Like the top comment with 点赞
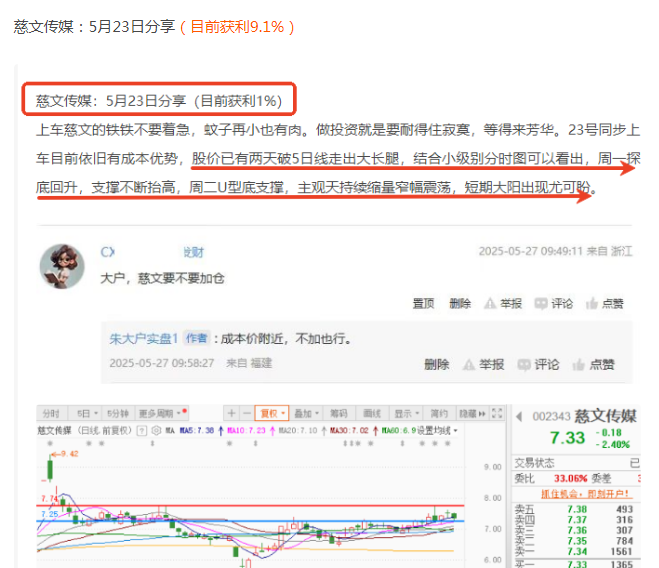 pyautogui.click(x=605, y=304)
